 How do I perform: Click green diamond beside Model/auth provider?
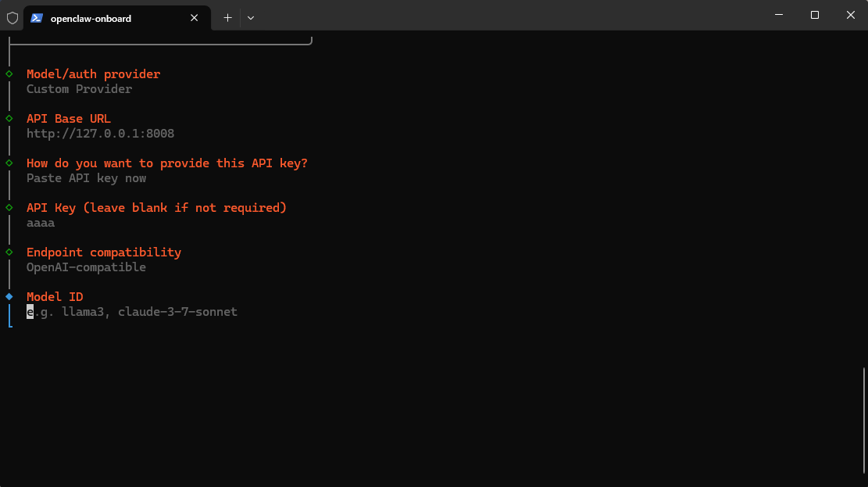click(x=9, y=74)
